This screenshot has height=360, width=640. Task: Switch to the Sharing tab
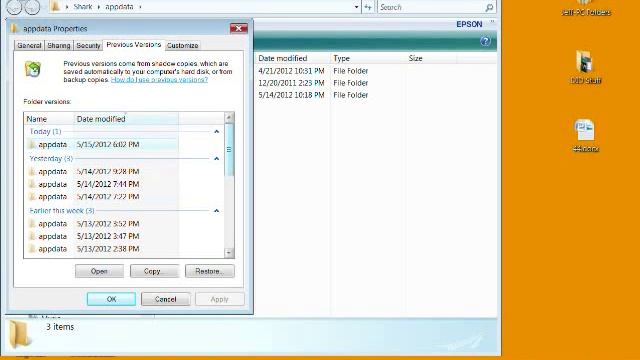[x=59, y=45]
